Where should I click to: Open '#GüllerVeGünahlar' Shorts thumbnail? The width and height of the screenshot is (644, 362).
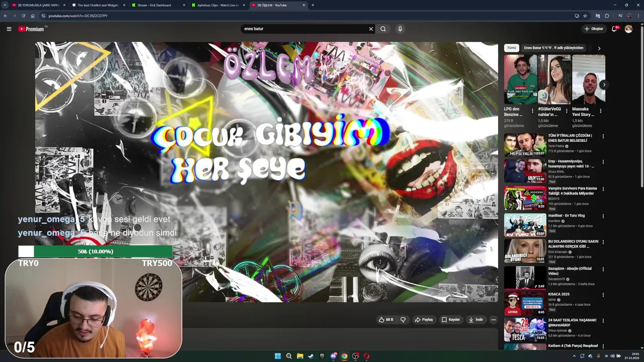pos(554,79)
